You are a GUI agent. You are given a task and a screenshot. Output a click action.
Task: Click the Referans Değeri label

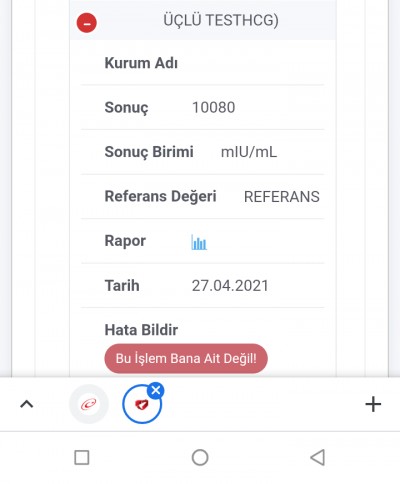pyautogui.click(x=160, y=196)
